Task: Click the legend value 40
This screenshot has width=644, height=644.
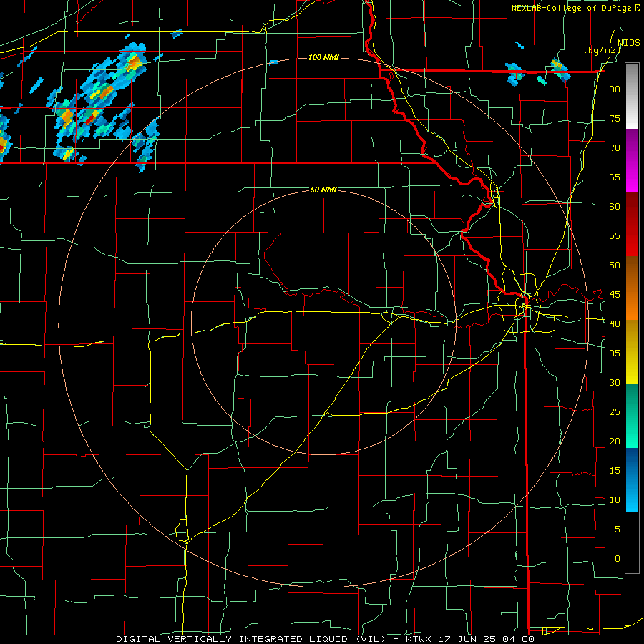Action: point(615,324)
